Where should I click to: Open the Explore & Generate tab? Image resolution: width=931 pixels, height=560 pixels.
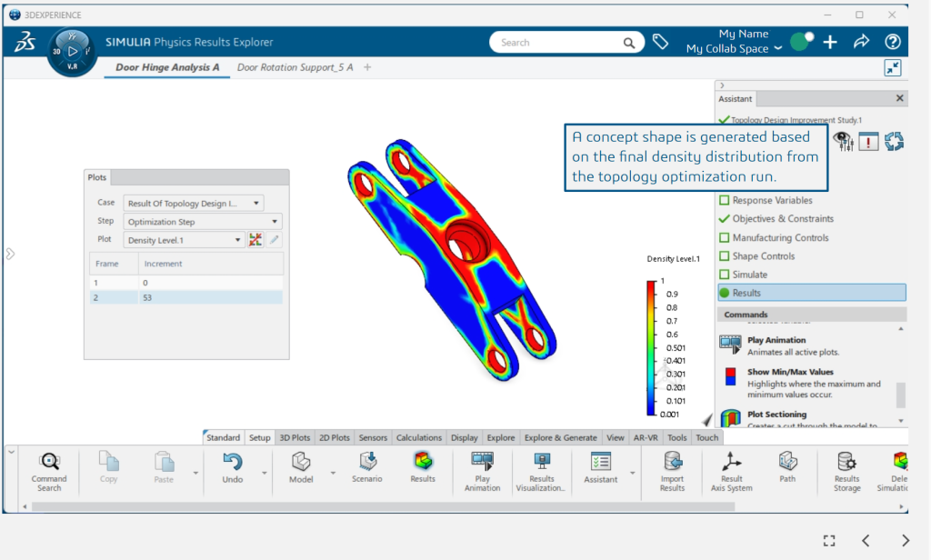[x=560, y=437]
